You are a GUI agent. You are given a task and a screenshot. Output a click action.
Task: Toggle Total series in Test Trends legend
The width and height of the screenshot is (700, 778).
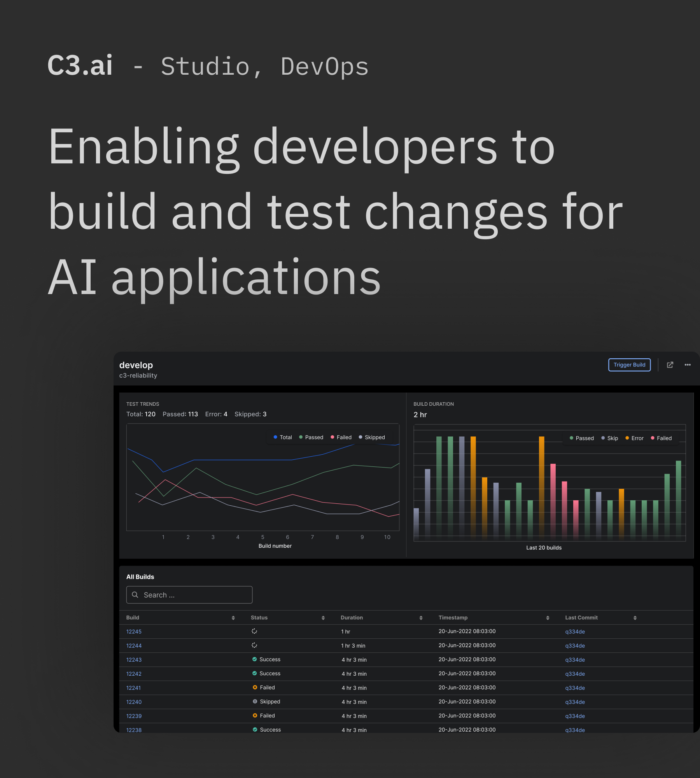(283, 437)
